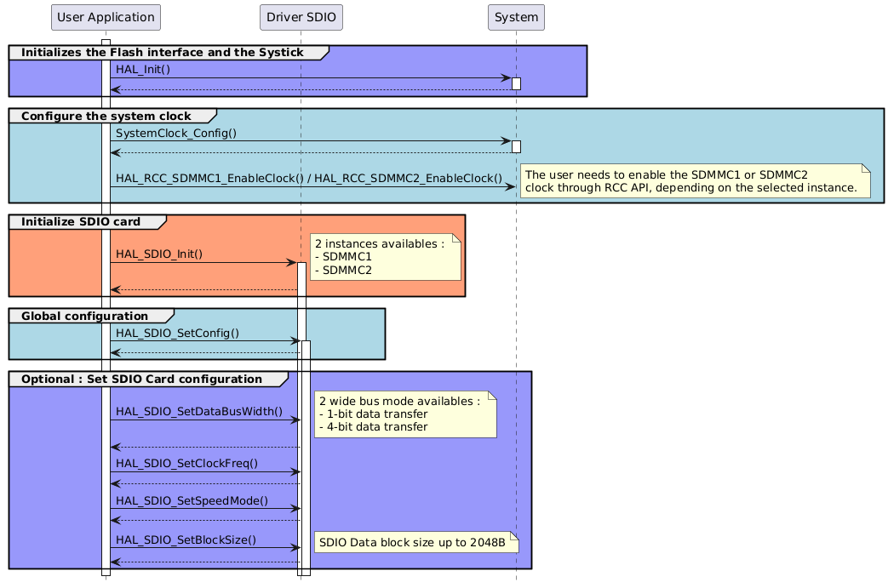
Task: Click the note about enabling SDMMC1 or SDMMC2 clock
Action: [696, 181]
